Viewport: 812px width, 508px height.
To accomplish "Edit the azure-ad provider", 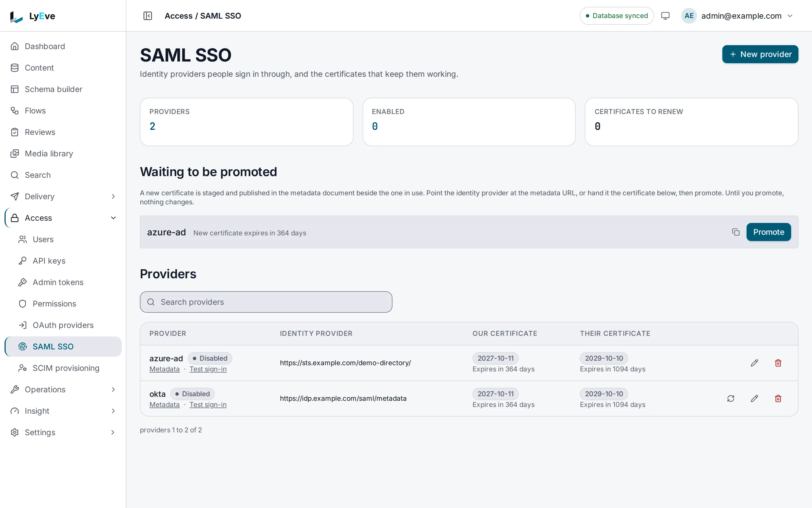I will [754, 363].
